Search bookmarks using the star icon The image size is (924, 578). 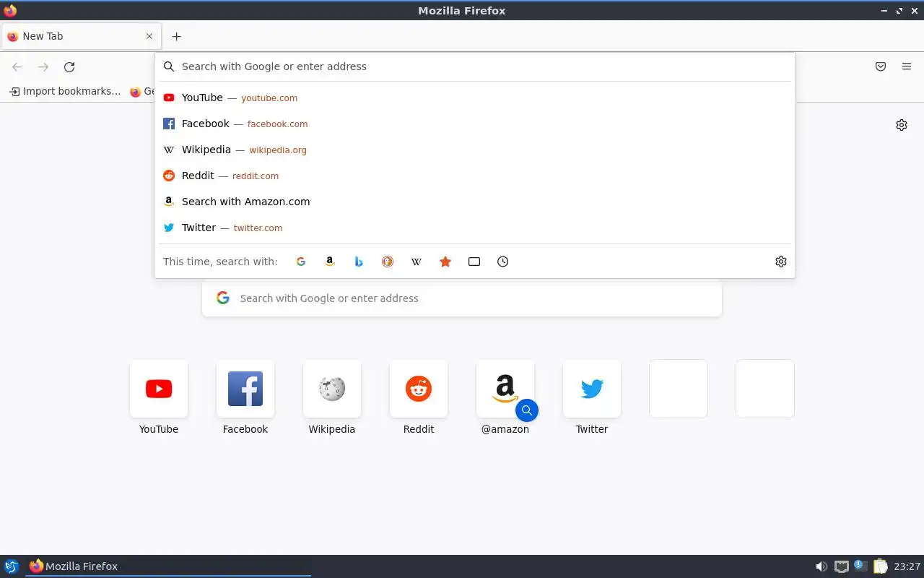[445, 262]
